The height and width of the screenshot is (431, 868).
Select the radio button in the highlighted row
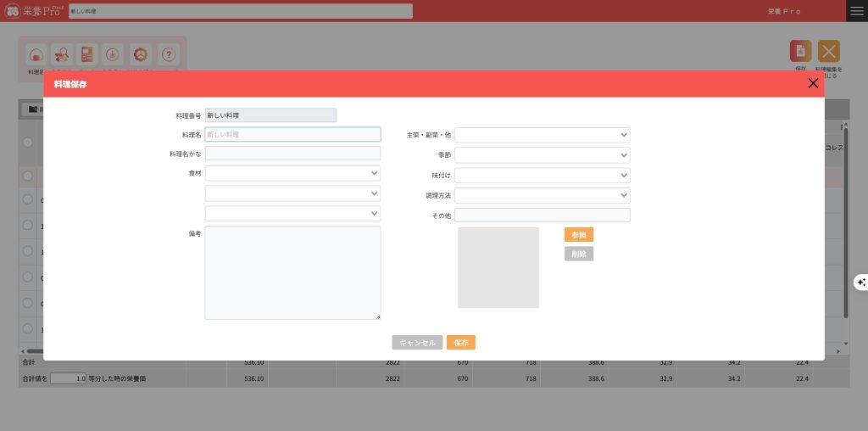pos(28,176)
